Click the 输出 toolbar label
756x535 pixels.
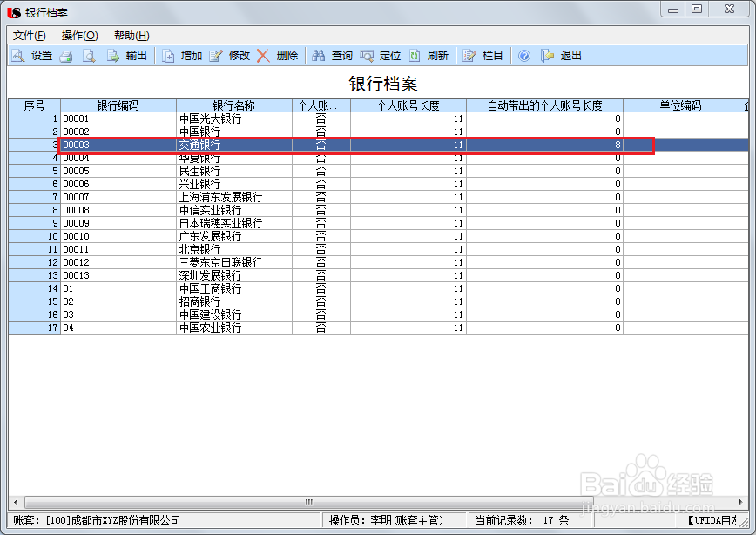[x=137, y=56]
